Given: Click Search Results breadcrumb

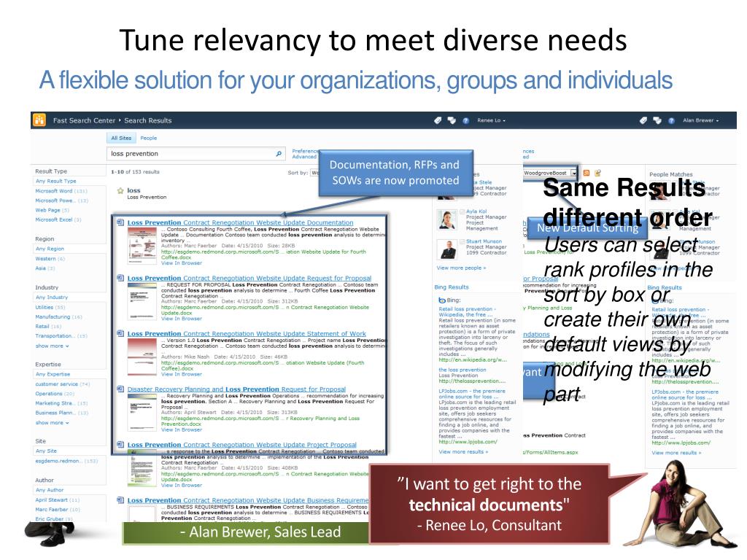Looking at the screenshot, I should point(147,120).
